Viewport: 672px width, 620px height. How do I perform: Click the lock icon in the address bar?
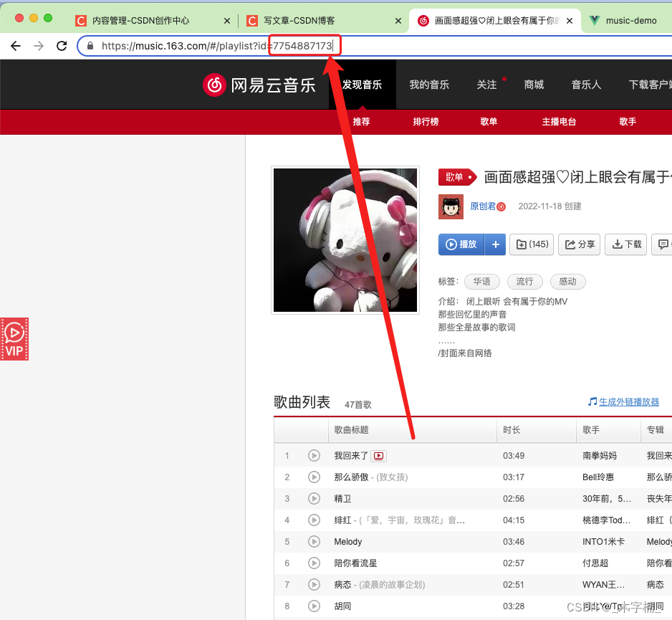pos(90,46)
